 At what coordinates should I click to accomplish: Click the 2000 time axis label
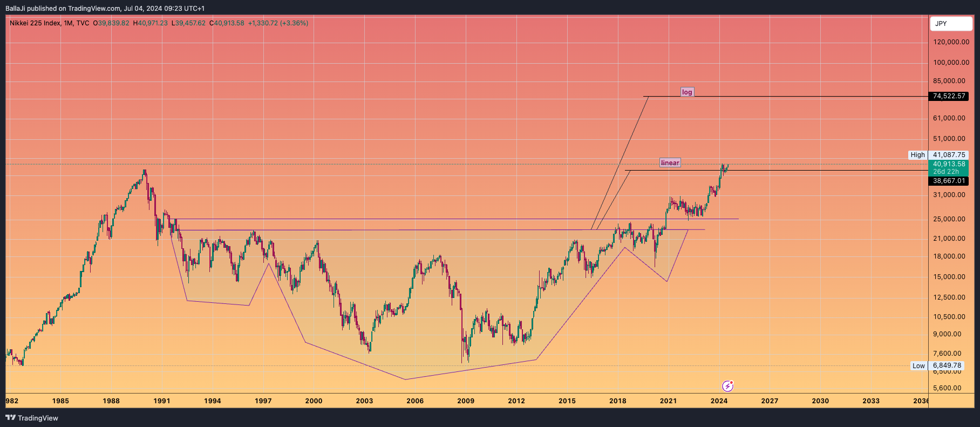[x=314, y=401]
